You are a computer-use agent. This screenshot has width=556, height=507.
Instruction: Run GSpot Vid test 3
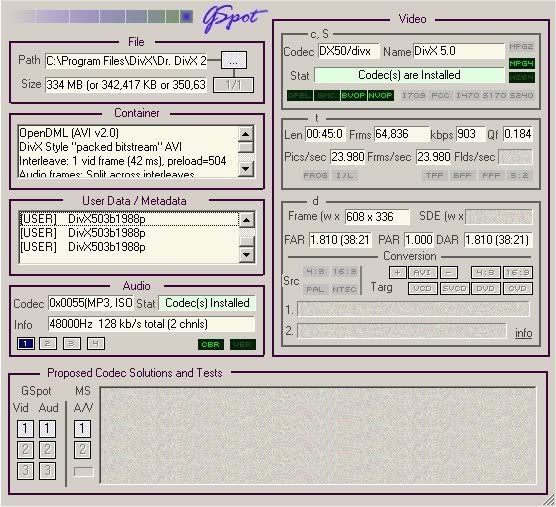26,470
